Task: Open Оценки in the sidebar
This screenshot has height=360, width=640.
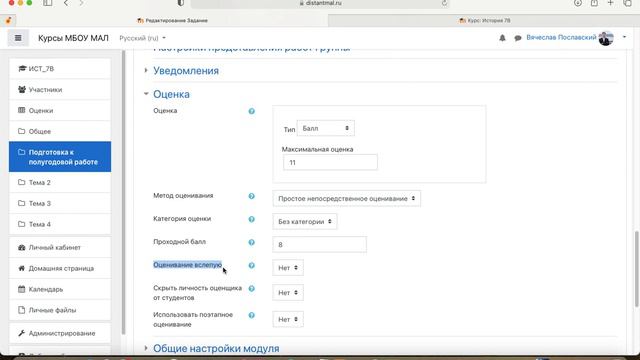Action: [x=60, y=110]
